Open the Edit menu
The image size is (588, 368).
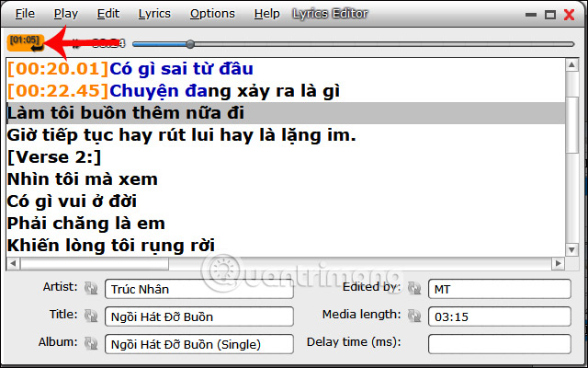(x=108, y=14)
